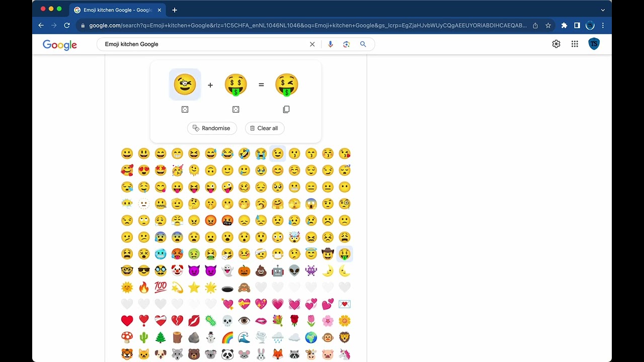Pick the exploding head emoji

point(294,237)
